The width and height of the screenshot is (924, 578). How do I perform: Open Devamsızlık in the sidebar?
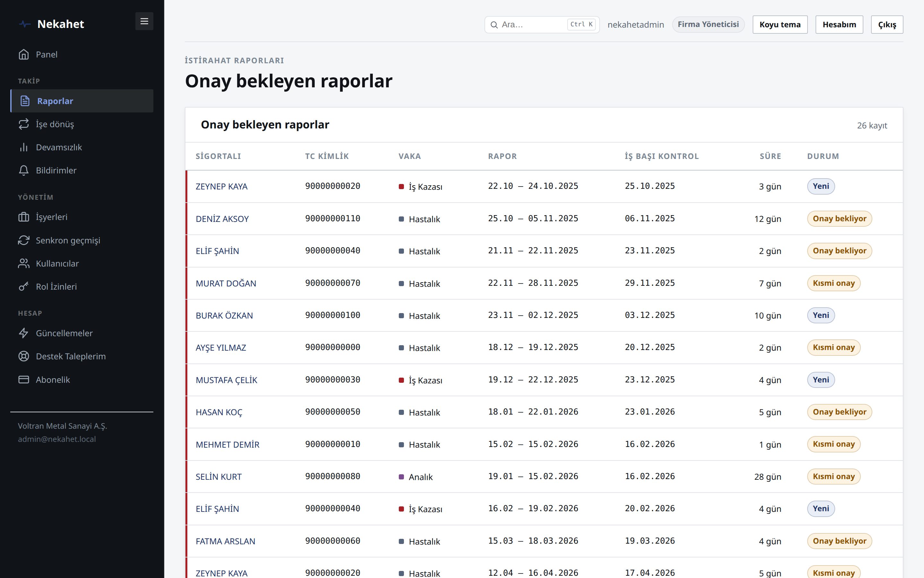(82, 147)
